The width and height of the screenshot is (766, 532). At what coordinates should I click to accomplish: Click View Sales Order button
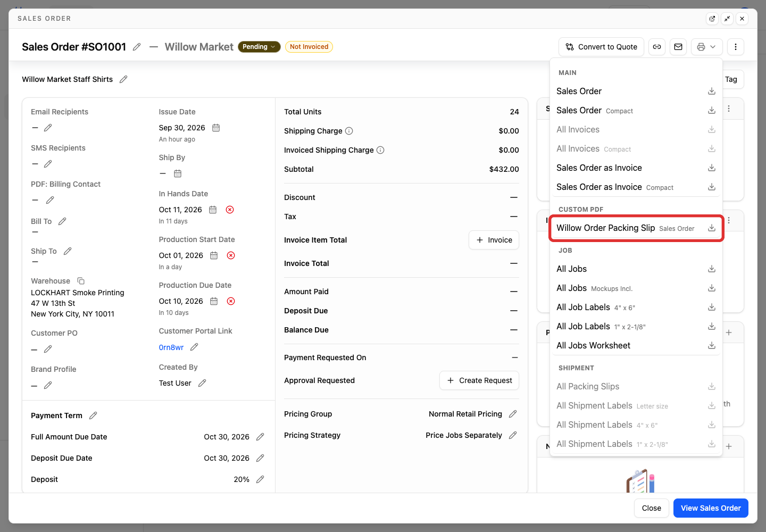point(711,508)
